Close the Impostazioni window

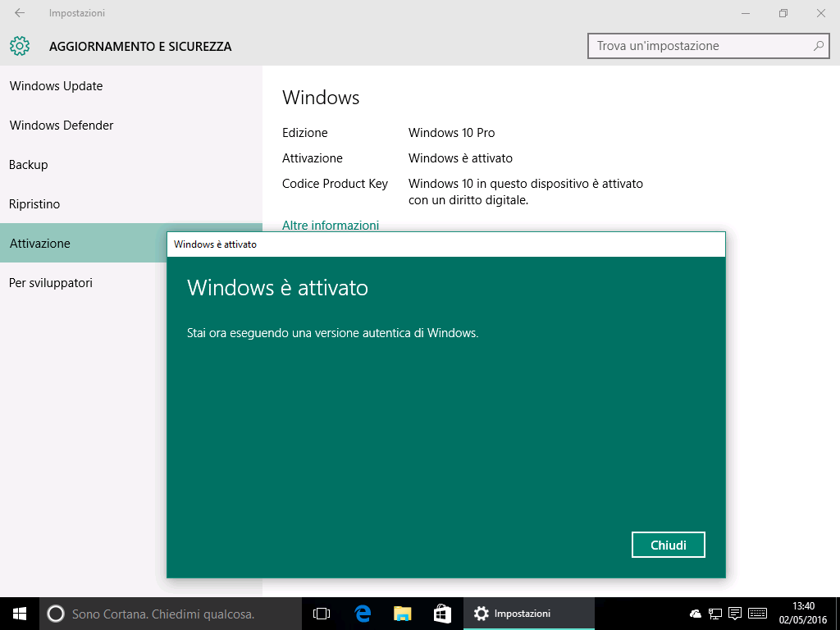pos(820,13)
